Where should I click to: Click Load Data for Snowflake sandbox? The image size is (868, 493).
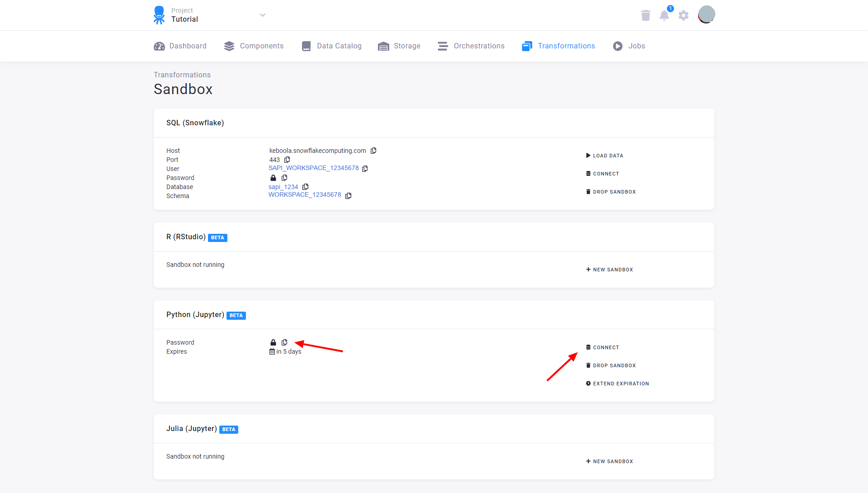(604, 156)
